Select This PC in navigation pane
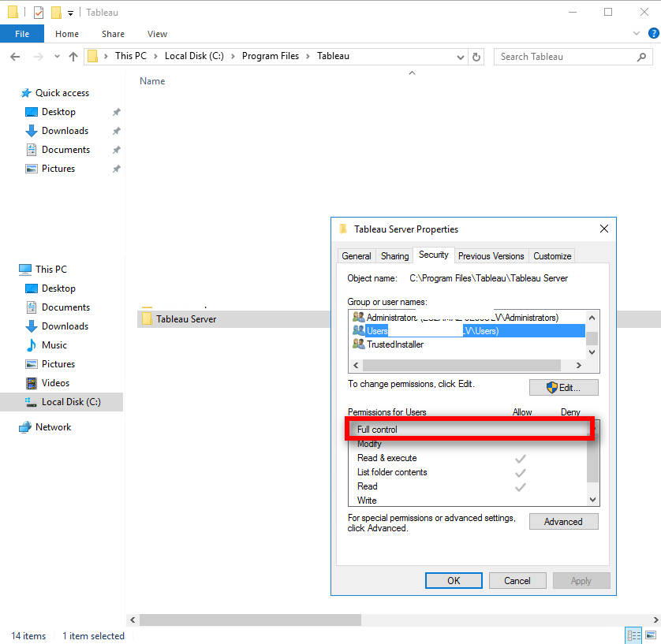The height and width of the screenshot is (644, 661). (51, 269)
